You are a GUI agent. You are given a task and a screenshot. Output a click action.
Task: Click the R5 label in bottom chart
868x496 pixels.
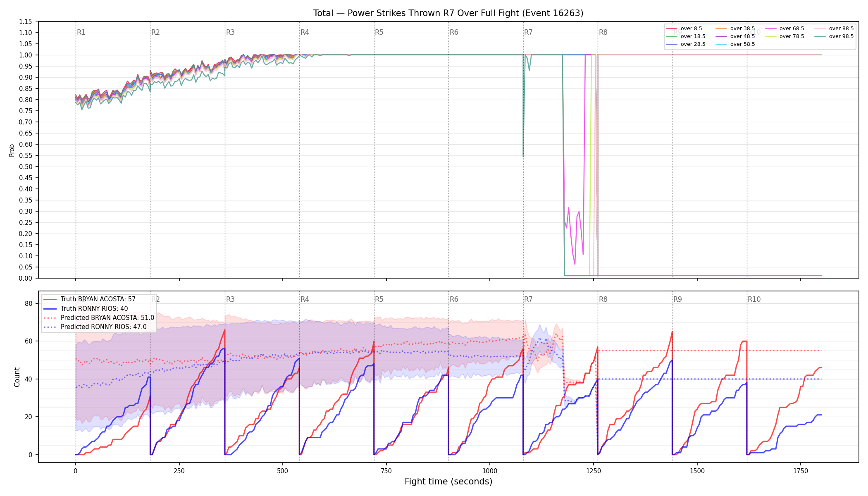point(379,299)
